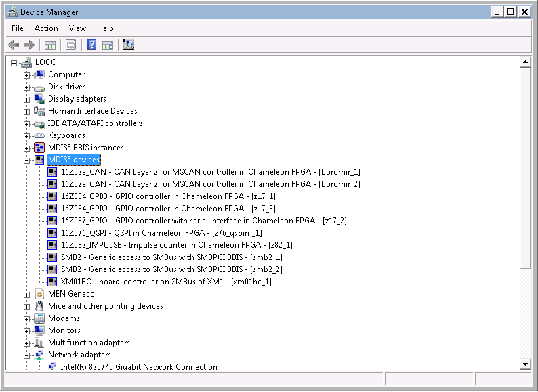Screen dimensions: 538x392
Task: Select the 16Z076_QSPI device icon
Action: [x=52, y=233]
